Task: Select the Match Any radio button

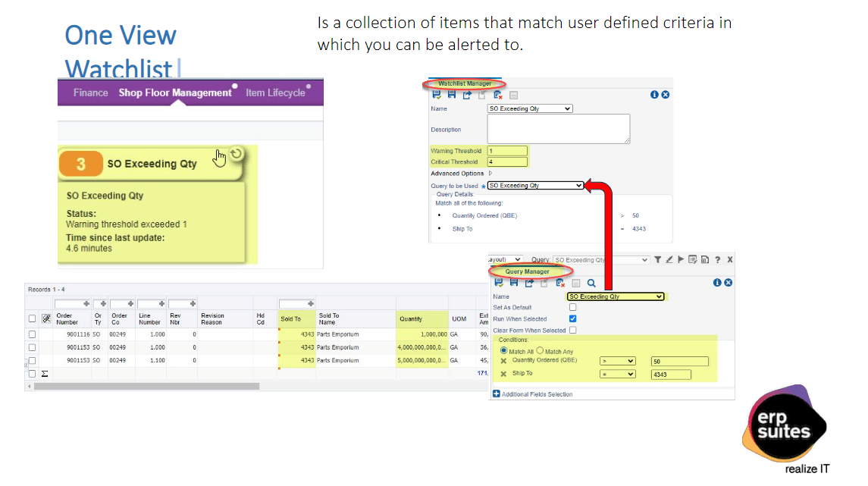Action: (540, 350)
